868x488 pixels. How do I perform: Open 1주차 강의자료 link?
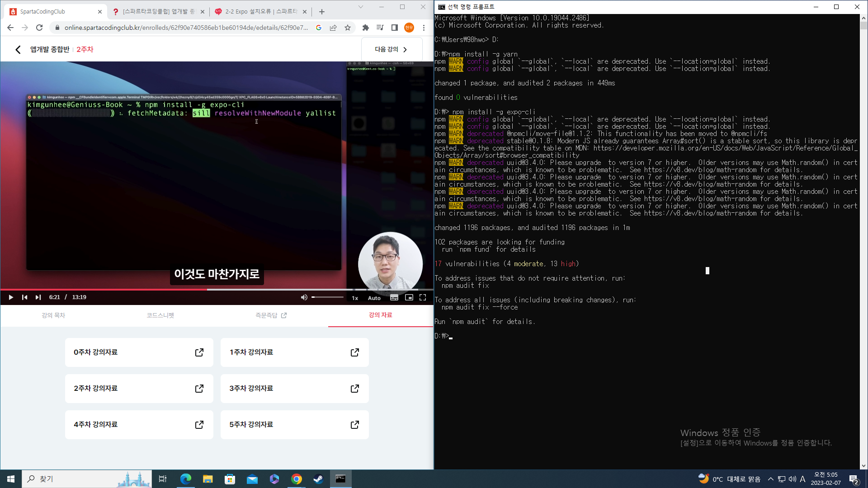294,352
